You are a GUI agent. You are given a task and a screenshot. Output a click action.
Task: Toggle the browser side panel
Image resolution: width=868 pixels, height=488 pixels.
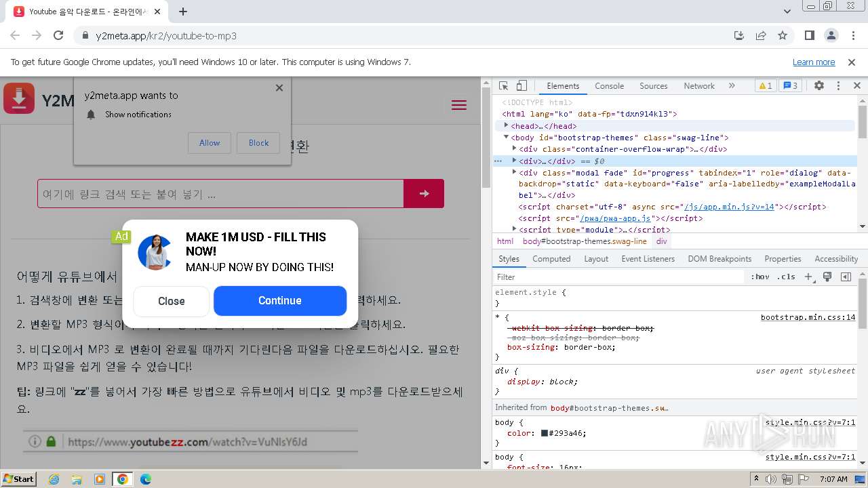(810, 35)
